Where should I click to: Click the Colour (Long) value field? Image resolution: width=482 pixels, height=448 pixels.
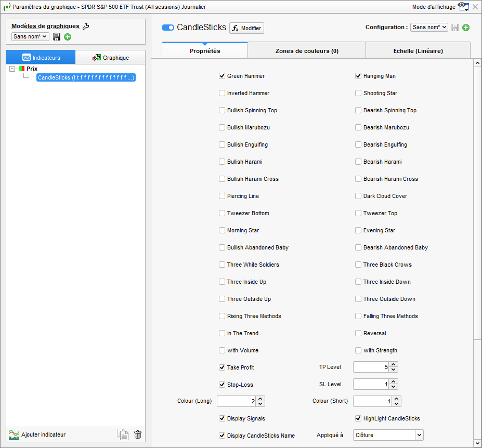pyautogui.click(x=237, y=401)
